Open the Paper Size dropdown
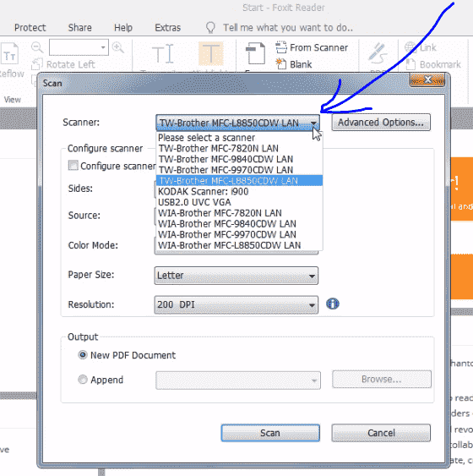This screenshot has height=476, width=473. tap(236, 276)
